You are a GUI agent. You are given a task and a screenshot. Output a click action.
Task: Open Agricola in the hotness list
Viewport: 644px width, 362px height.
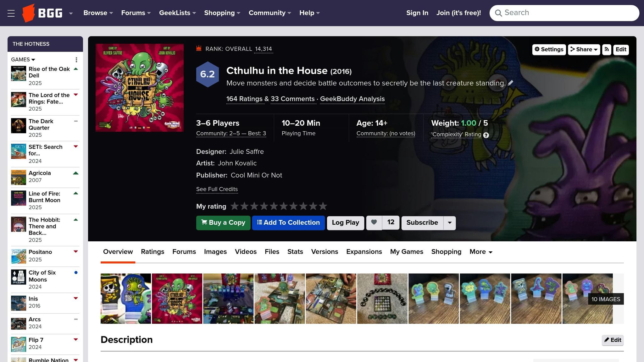coord(40,173)
